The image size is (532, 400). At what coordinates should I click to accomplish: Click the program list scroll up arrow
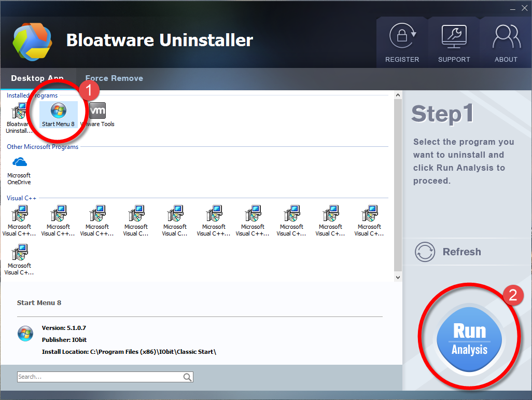coord(398,95)
